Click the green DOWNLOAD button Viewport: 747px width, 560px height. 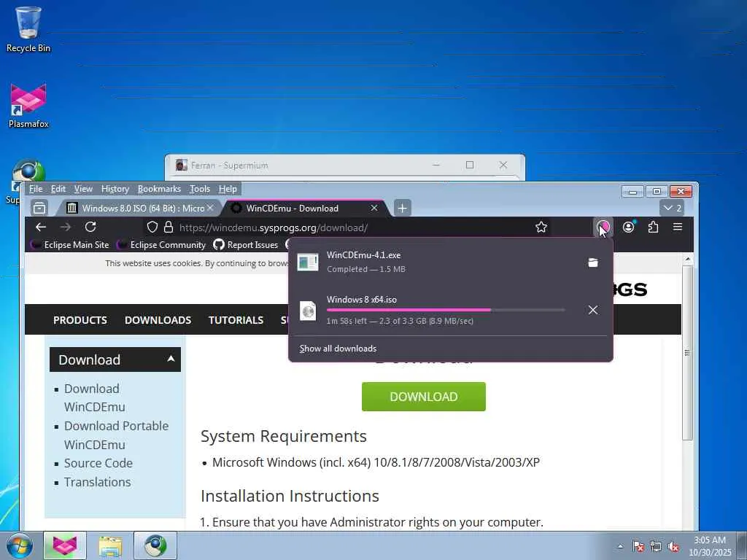[424, 397]
